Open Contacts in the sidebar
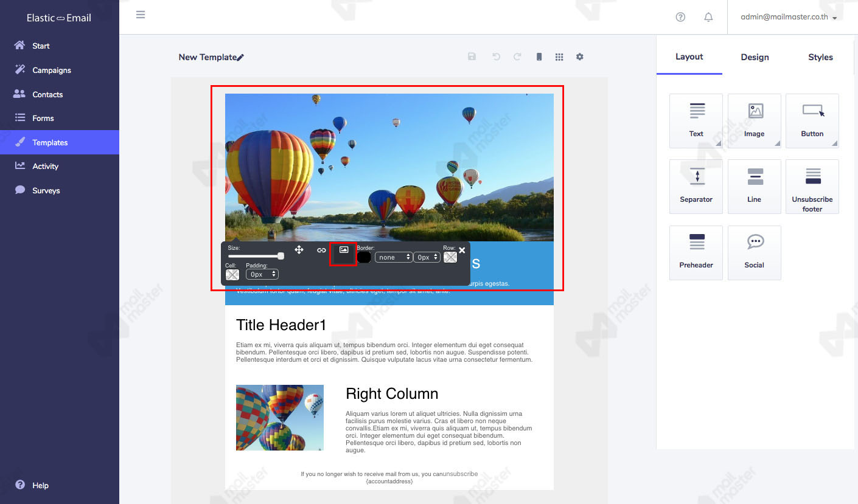Screen dimensions: 858x504 [60, 94]
